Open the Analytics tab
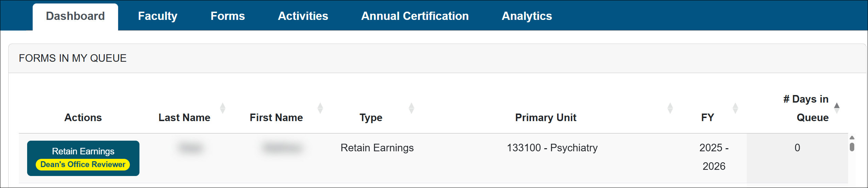The height and width of the screenshot is (188, 868). pyautogui.click(x=527, y=16)
